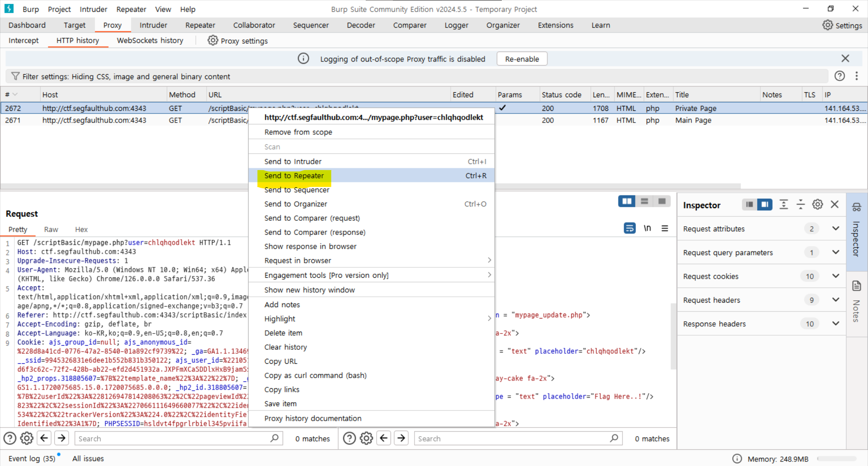Click the Re-enable button
This screenshot has width=868, height=466.
(x=522, y=59)
